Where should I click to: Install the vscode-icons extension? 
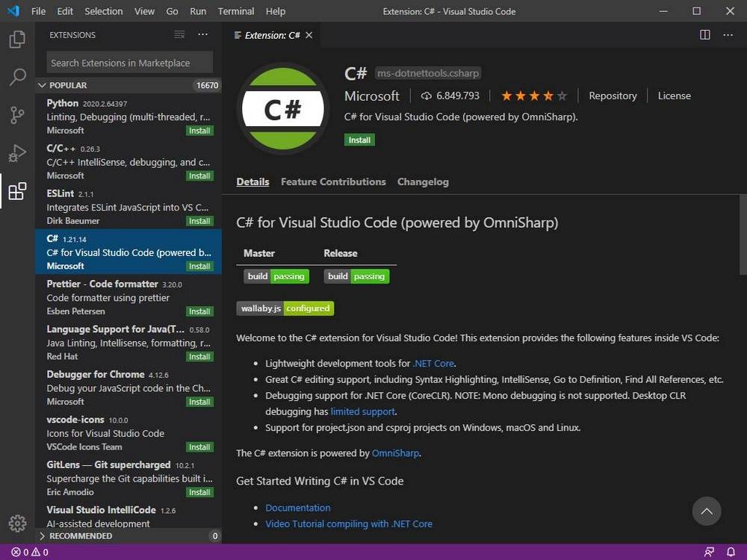click(199, 447)
